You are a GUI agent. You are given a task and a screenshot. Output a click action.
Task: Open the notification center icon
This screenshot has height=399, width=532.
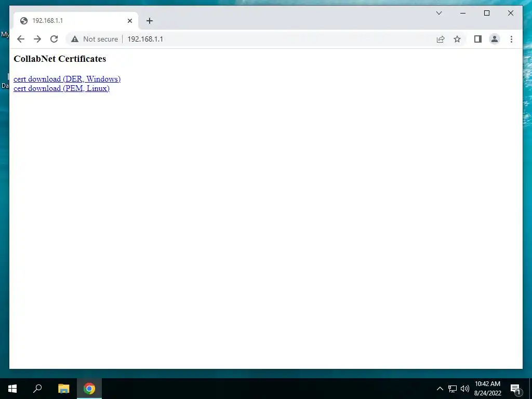515,389
